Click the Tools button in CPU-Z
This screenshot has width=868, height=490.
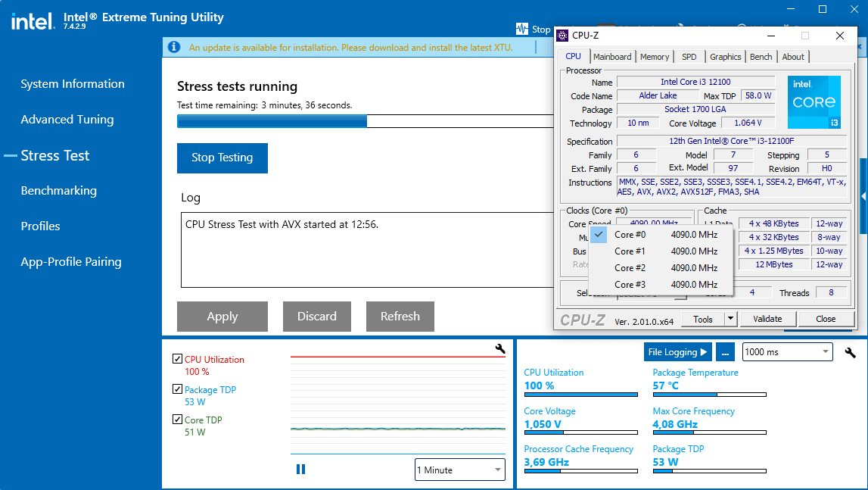tap(702, 320)
